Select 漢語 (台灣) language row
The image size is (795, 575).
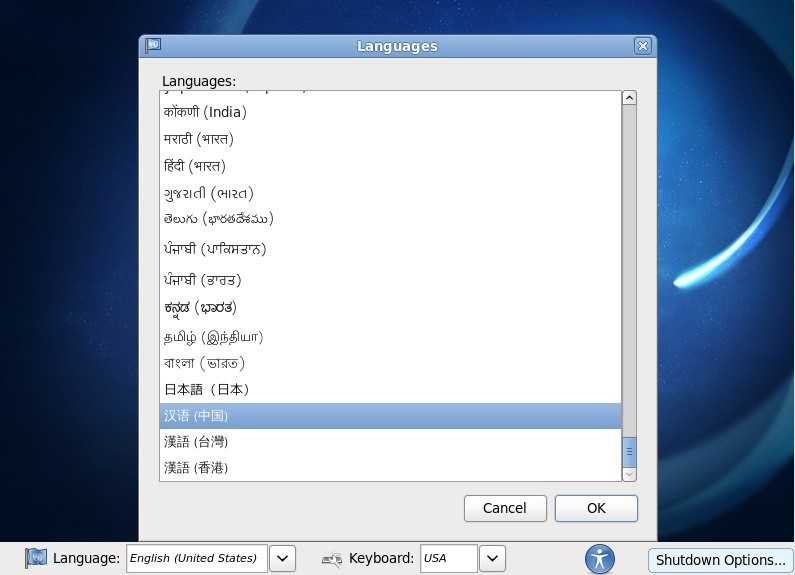[390, 442]
